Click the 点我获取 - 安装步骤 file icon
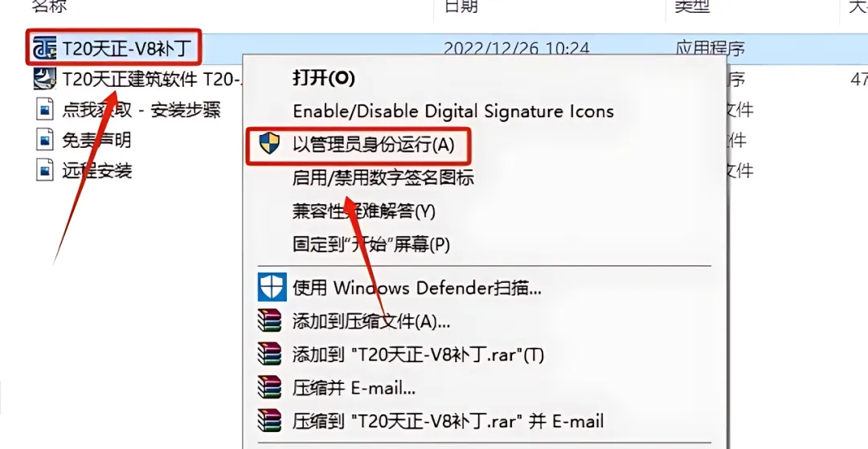This screenshot has height=449, width=868. tap(45, 109)
